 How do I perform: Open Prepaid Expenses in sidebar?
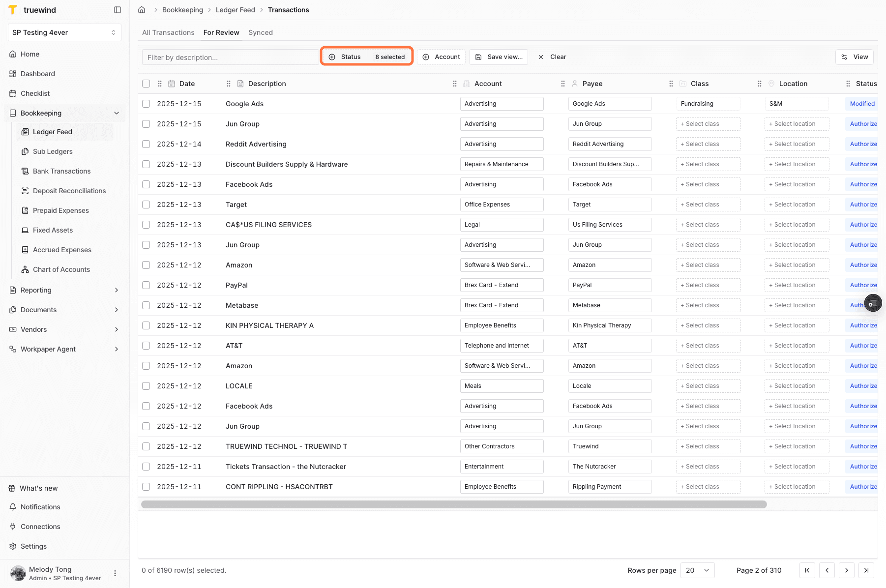tap(65, 210)
